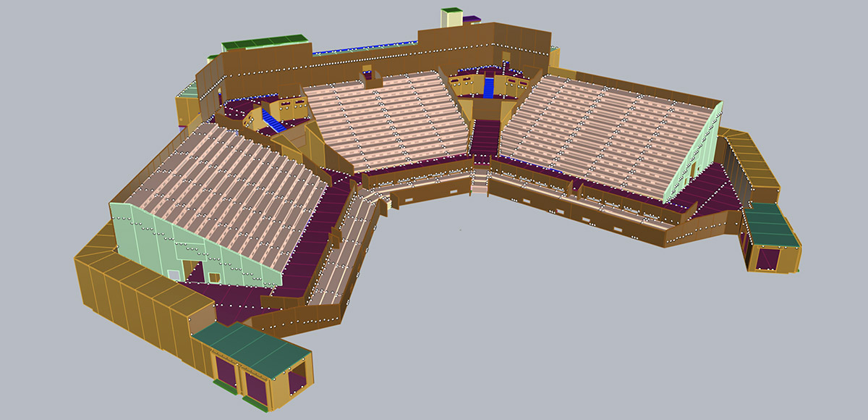Click the small white door on light green wall
Viewport: 868px width, 420px height.
pos(174,274)
